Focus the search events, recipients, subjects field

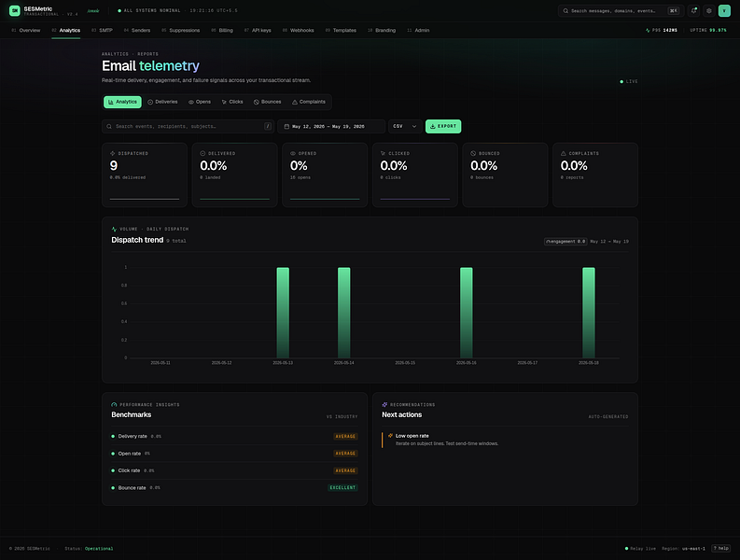point(188,127)
